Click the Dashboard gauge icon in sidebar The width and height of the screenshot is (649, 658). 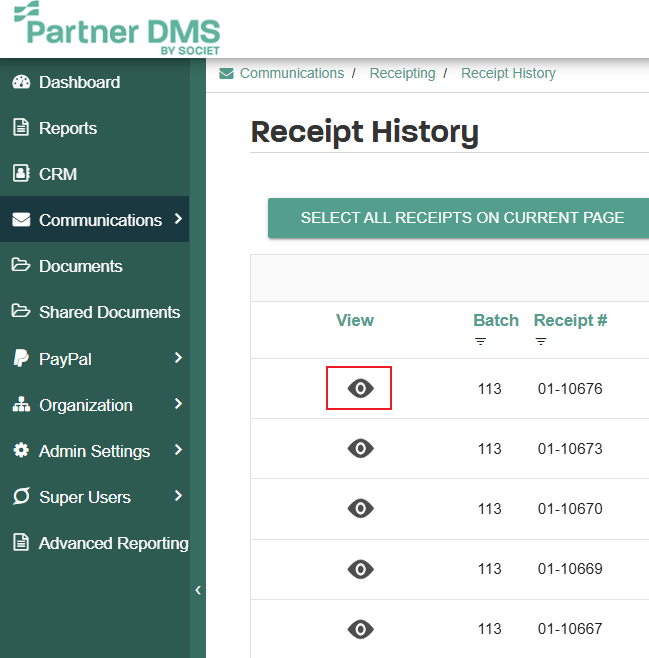(21, 82)
